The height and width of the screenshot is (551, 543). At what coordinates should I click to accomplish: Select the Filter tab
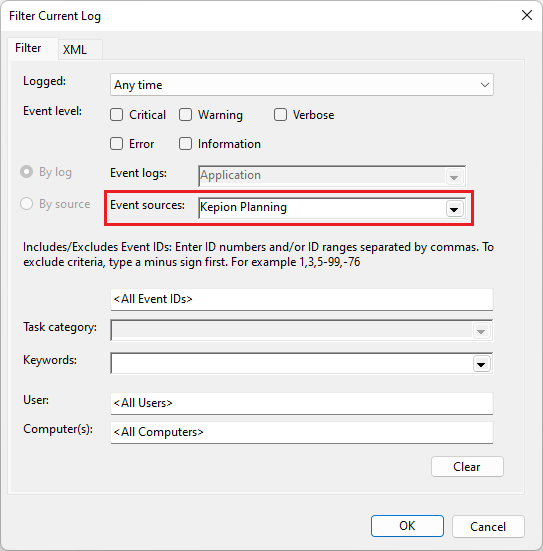click(28, 48)
